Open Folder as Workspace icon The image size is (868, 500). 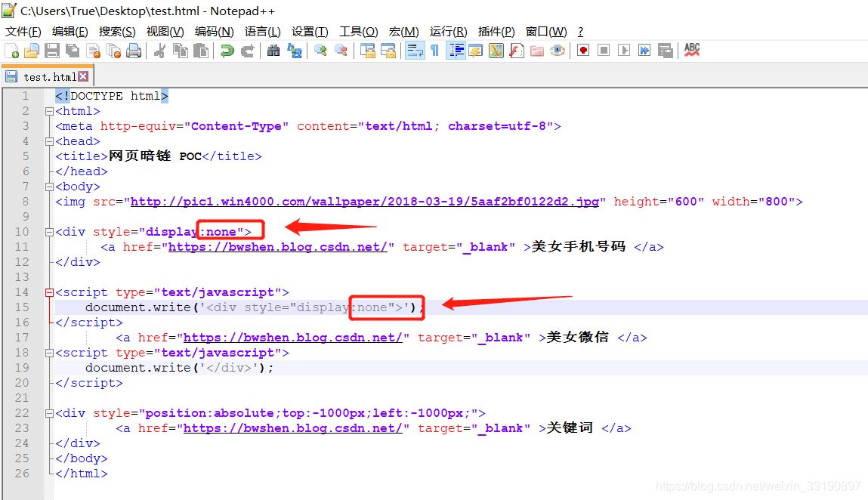pyautogui.click(x=537, y=51)
